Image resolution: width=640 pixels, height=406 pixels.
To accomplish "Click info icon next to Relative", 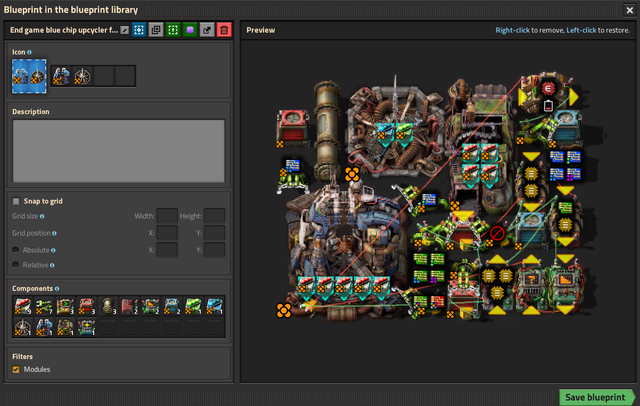I will (52, 265).
